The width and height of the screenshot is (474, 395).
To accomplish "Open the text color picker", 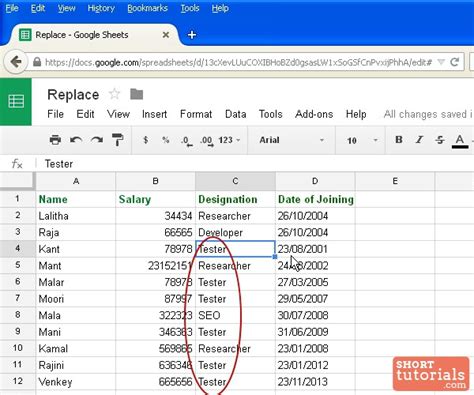I will coord(460,141).
